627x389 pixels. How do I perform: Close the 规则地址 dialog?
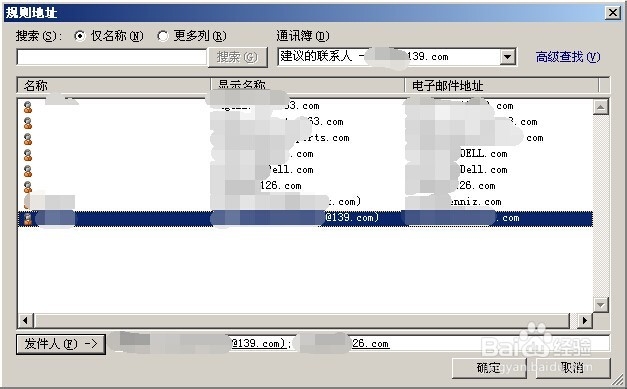[x=613, y=13]
